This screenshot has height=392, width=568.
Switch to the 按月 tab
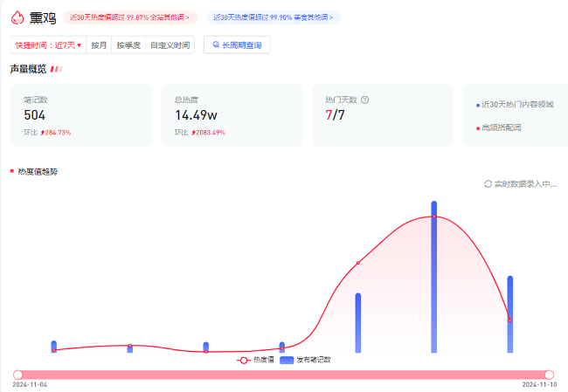[x=99, y=45]
